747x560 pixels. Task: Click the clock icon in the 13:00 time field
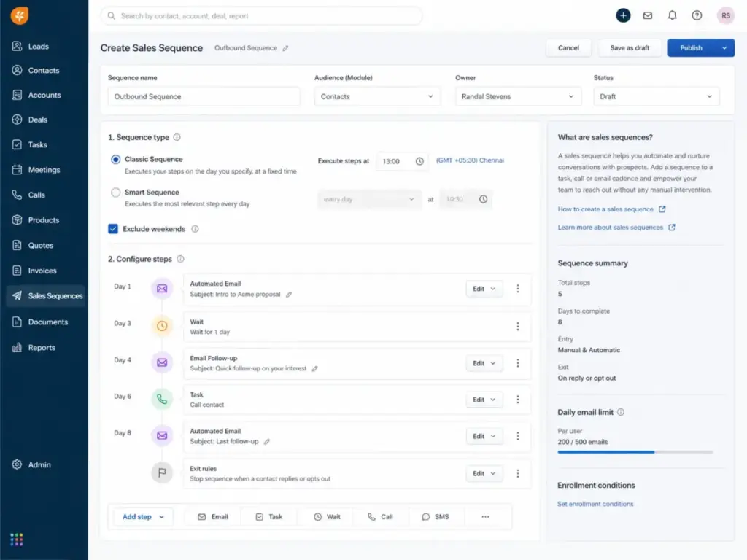[x=419, y=161]
